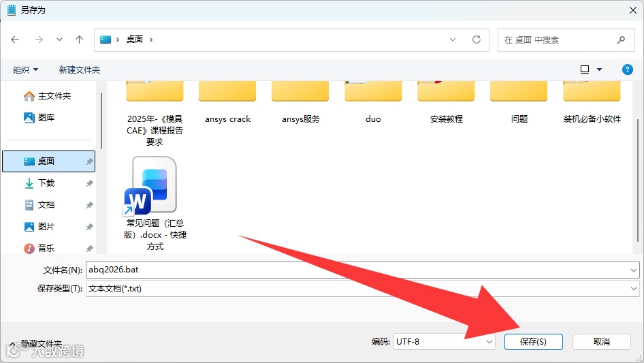Create folder with 新建文件夹
The width and height of the screenshot is (644, 363).
click(x=79, y=70)
